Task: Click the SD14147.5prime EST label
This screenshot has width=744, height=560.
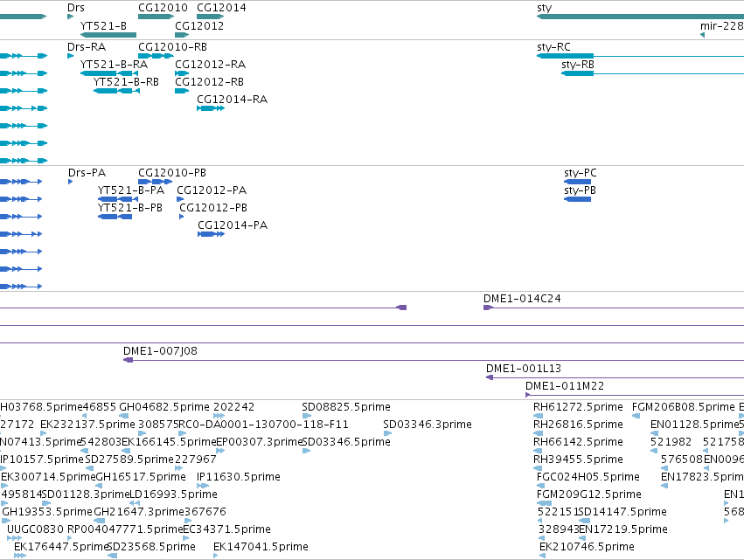Action: [622, 512]
